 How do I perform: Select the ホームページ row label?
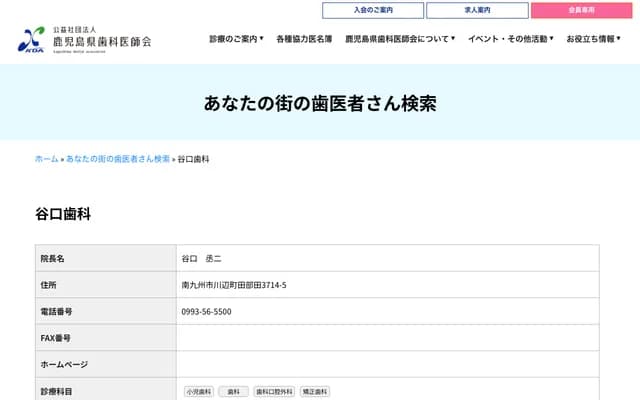tap(64, 364)
